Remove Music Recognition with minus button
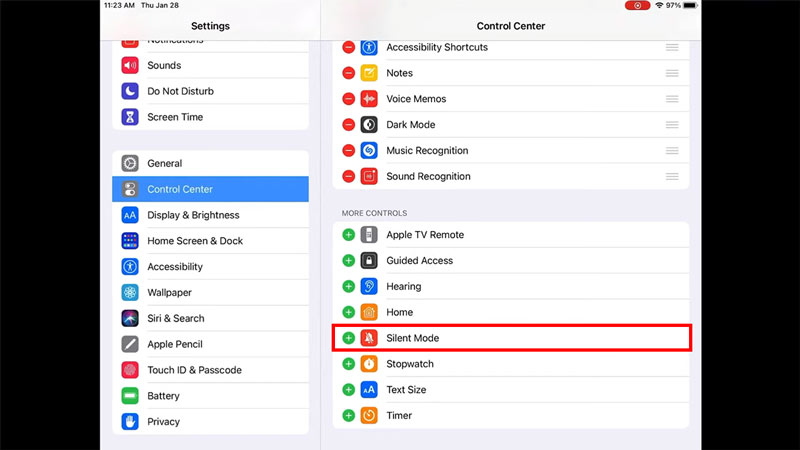This screenshot has width=800, height=450. pos(348,151)
